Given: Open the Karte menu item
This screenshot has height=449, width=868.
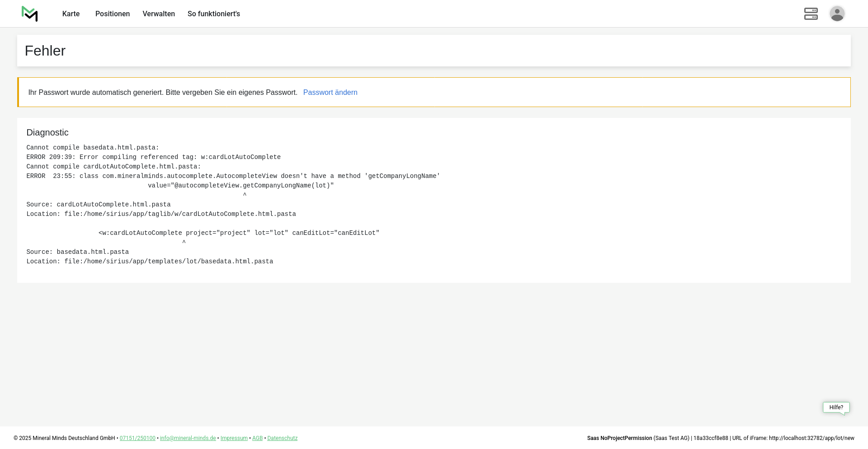Looking at the screenshot, I should (71, 14).
